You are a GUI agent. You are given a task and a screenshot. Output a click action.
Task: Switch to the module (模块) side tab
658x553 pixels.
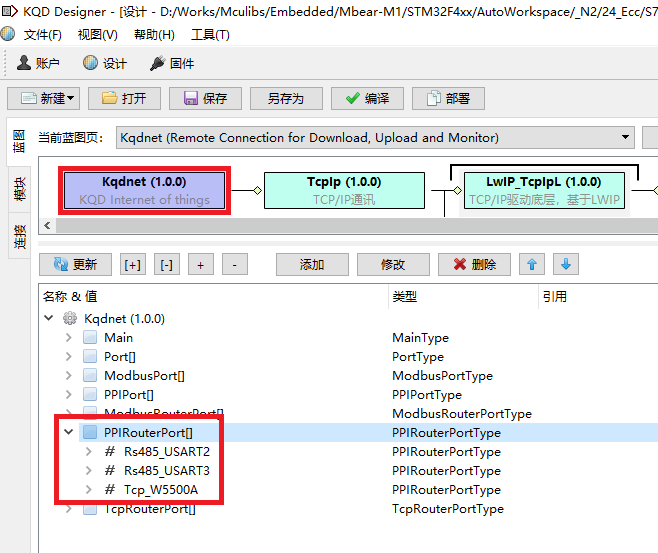click(19, 188)
